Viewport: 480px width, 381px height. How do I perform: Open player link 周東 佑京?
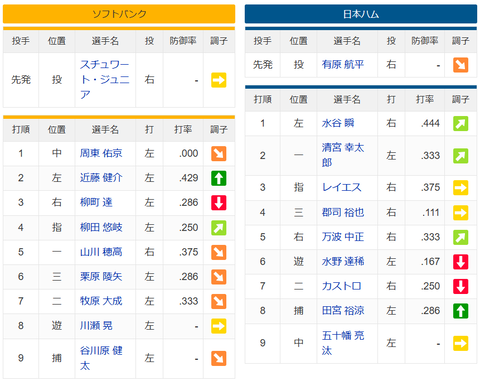(x=101, y=153)
